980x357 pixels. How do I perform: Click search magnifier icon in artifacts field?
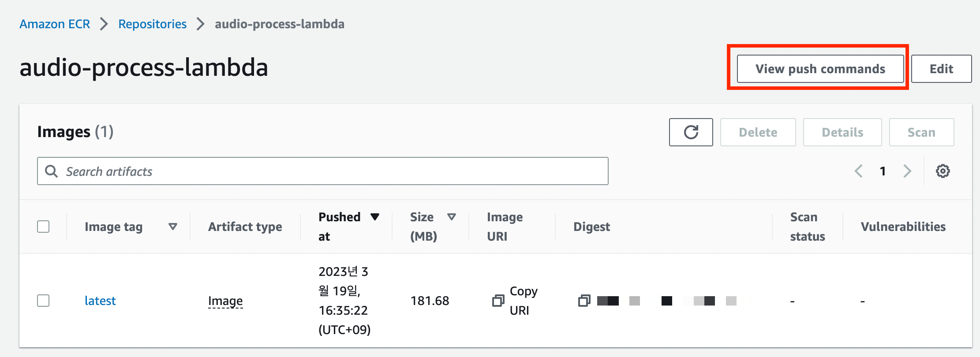(x=52, y=171)
